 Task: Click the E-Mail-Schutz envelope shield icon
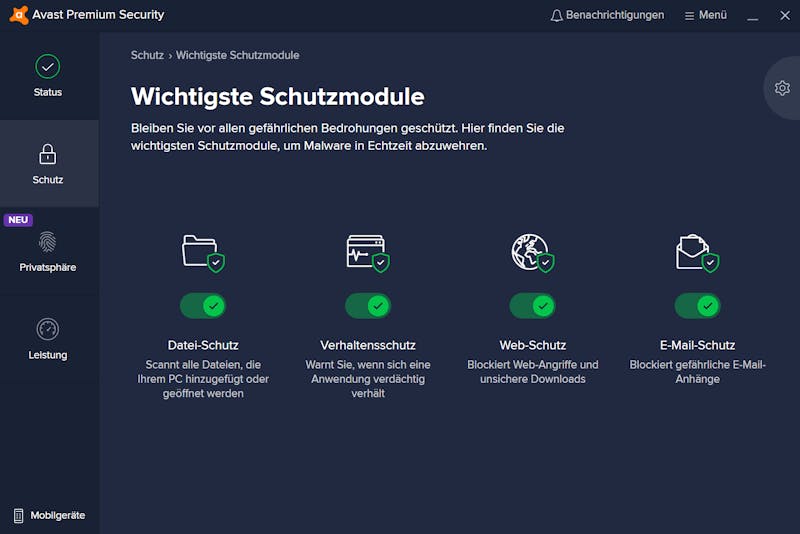[697, 253]
